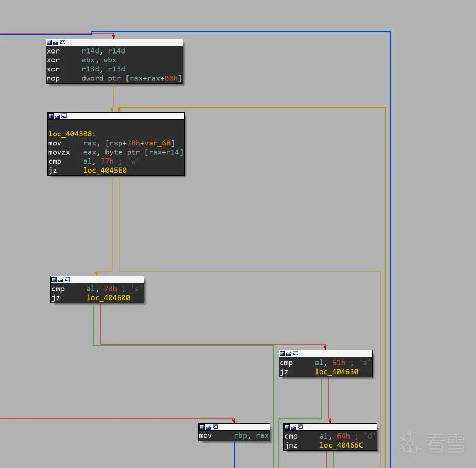Screen dimensions: 476x468
Task: Click the pencil graph icon on the cmp al, 73h node
Action: click(60, 280)
